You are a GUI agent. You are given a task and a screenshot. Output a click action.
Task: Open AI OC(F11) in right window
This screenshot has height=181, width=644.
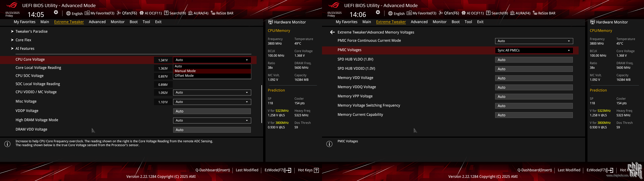coord(472,13)
